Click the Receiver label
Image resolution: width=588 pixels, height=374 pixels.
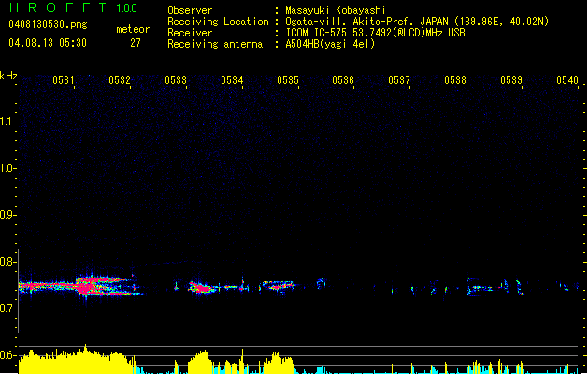coord(190,33)
